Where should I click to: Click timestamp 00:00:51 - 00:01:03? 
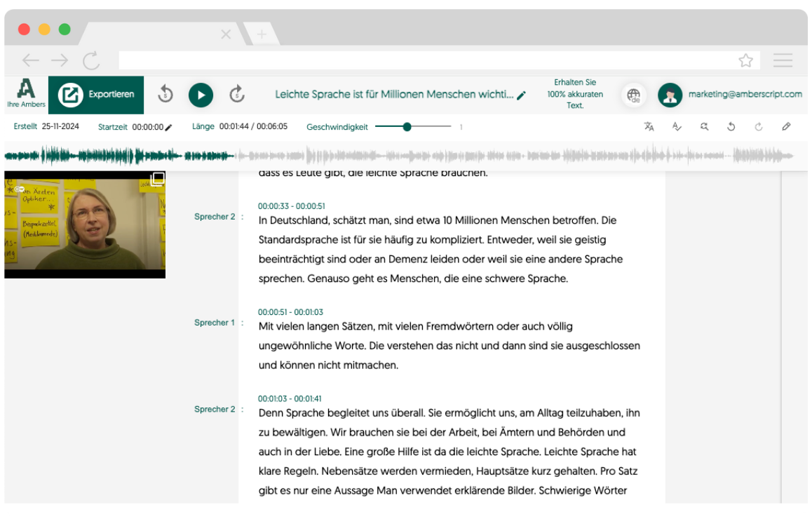pos(290,312)
